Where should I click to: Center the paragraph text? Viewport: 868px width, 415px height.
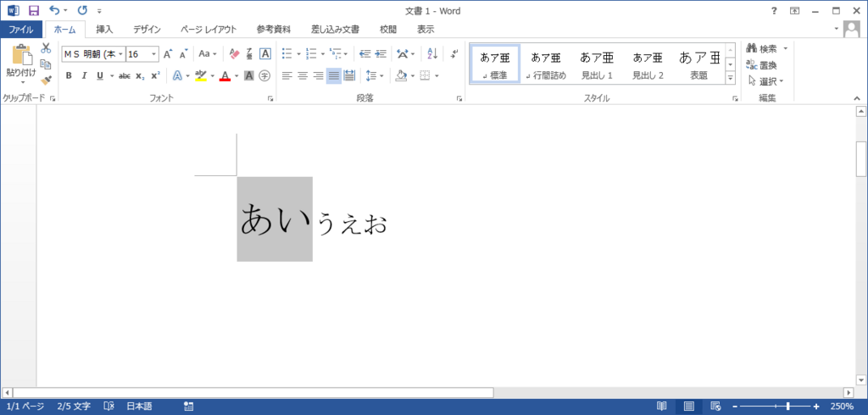(303, 76)
